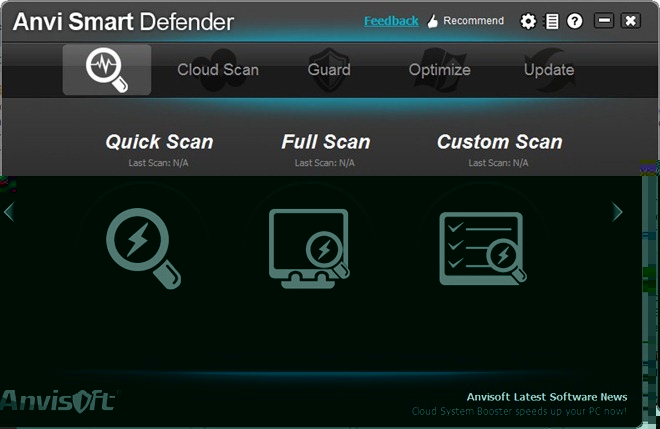Minimize the Anvi Smart Defender window
This screenshot has width=660, height=429.
pyautogui.click(x=604, y=20)
